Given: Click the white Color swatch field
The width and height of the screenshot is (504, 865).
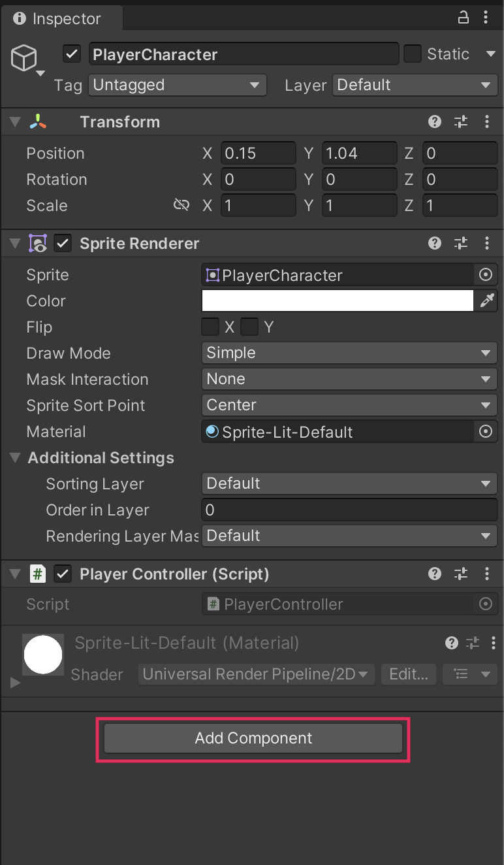Looking at the screenshot, I should (x=337, y=301).
